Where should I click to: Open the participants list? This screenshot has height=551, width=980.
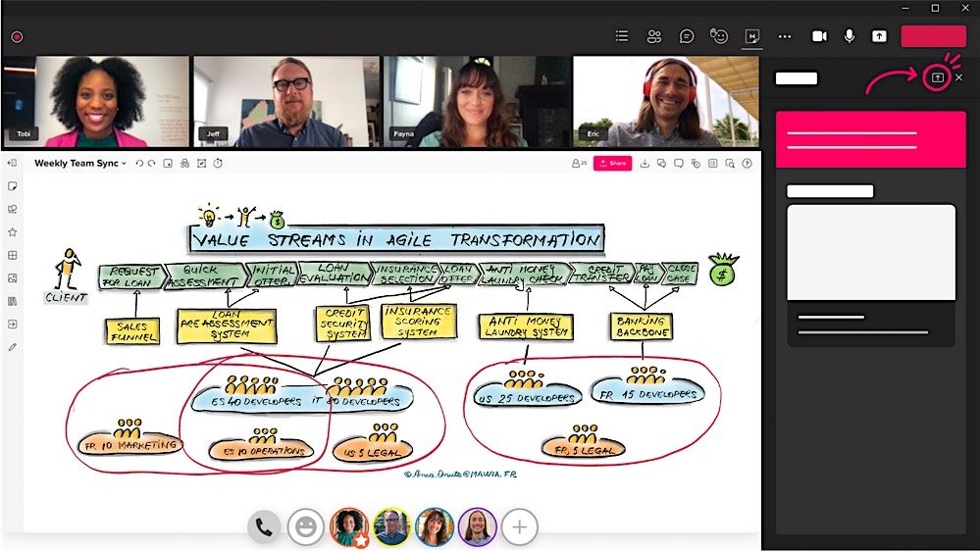[x=653, y=36]
